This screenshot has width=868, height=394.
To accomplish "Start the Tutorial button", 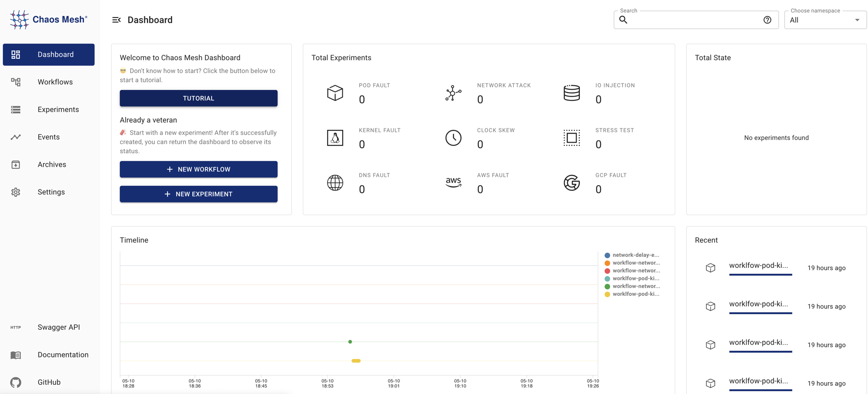I will [x=198, y=98].
